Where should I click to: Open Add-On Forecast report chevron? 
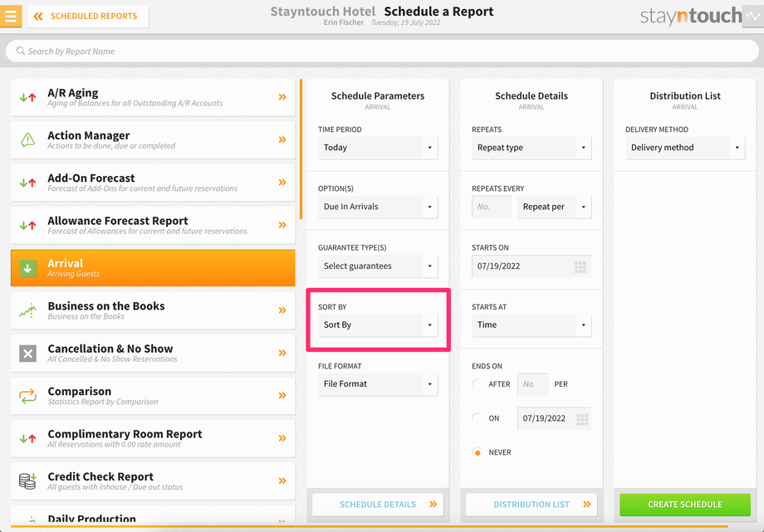coord(282,183)
